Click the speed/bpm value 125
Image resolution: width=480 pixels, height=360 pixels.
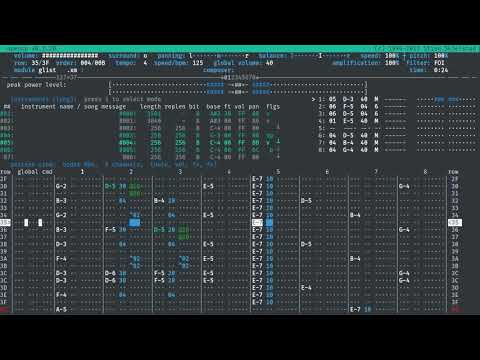point(198,63)
